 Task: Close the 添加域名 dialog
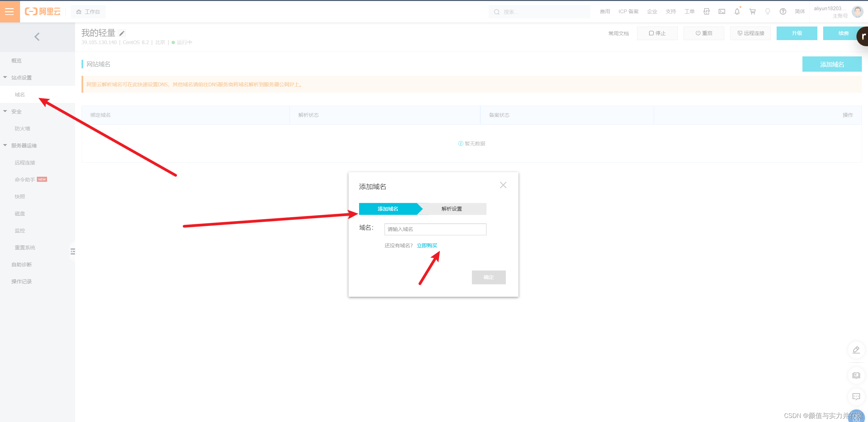(x=503, y=185)
